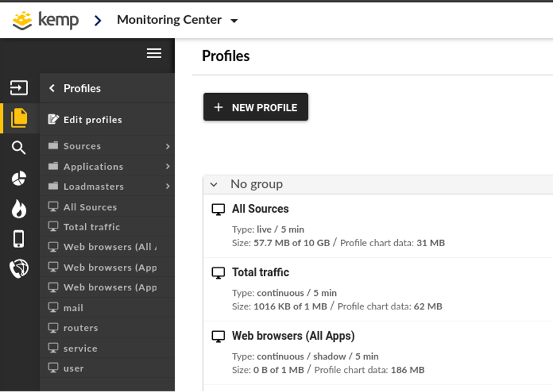Viewport: 553px width, 392px height.
Task: Open the pie chart sidebar icon
Action: coord(19,178)
